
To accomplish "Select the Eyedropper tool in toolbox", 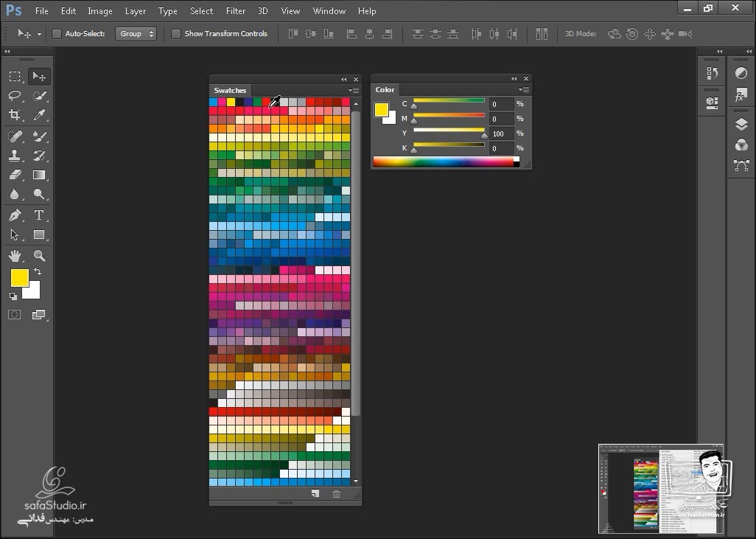I will [x=39, y=115].
